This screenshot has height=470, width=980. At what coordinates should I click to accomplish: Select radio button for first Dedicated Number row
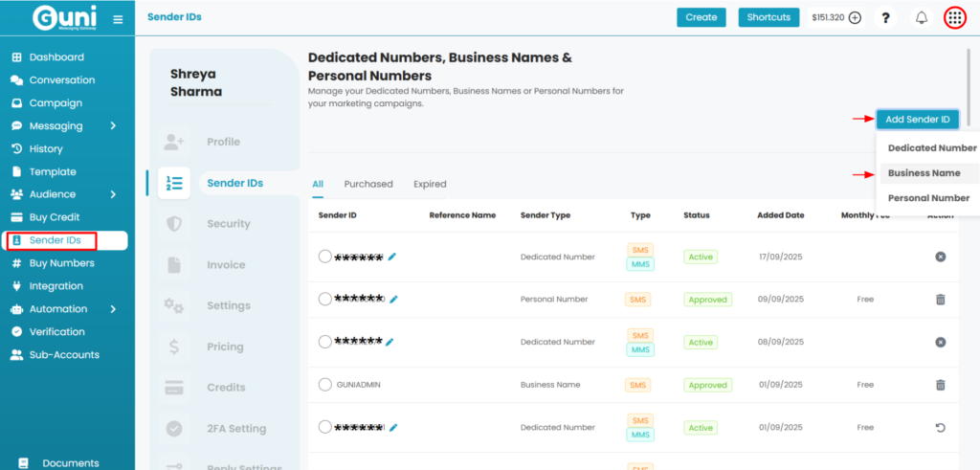click(324, 257)
